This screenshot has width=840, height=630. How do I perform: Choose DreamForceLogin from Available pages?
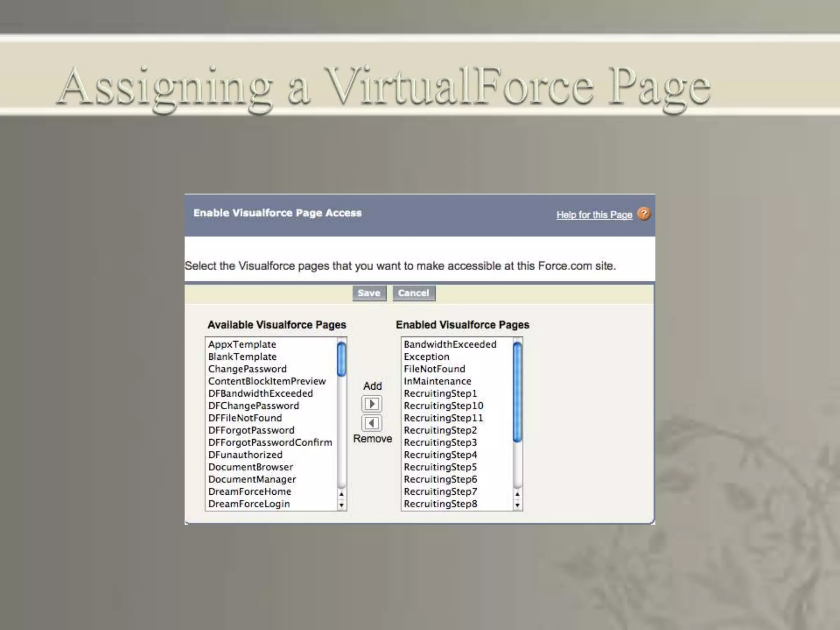click(x=249, y=504)
